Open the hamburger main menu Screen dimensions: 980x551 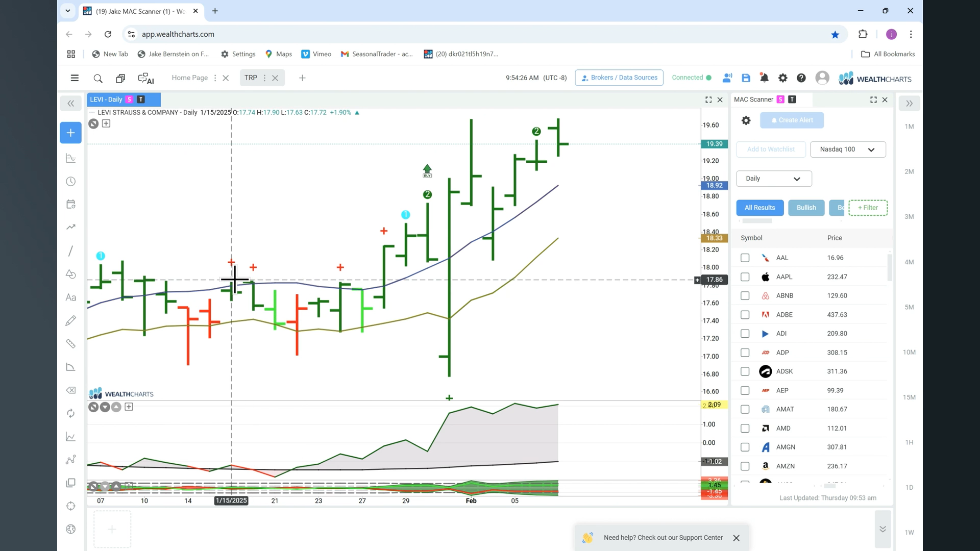click(x=75, y=78)
